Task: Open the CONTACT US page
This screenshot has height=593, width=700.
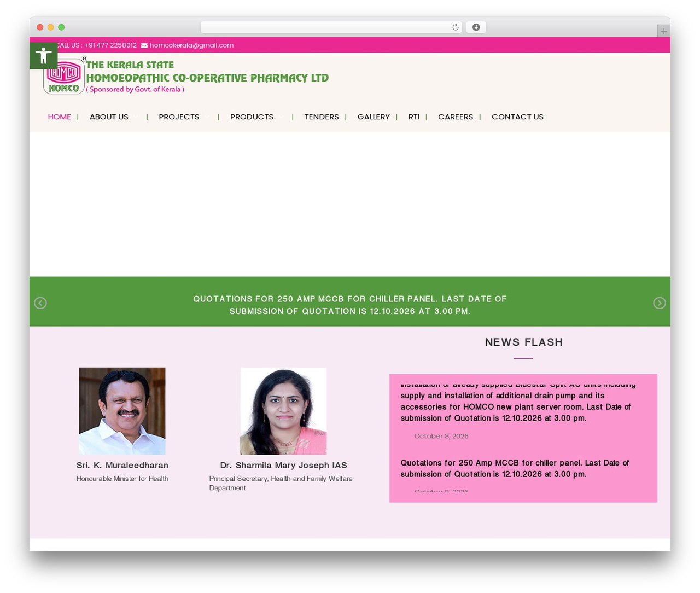Action: click(517, 117)
